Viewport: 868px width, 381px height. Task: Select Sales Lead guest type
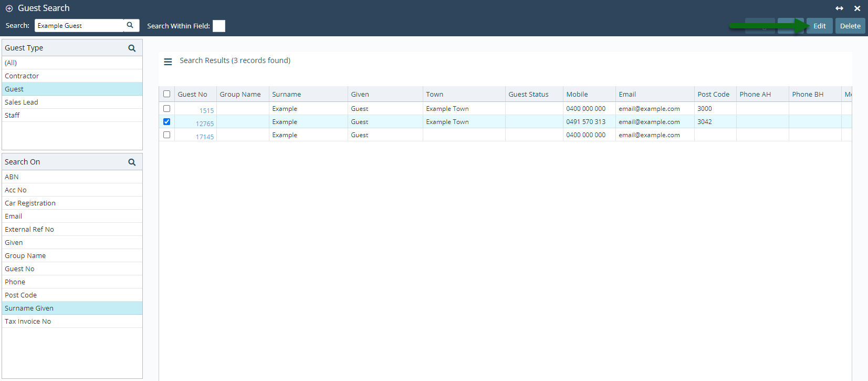point(72,102)
